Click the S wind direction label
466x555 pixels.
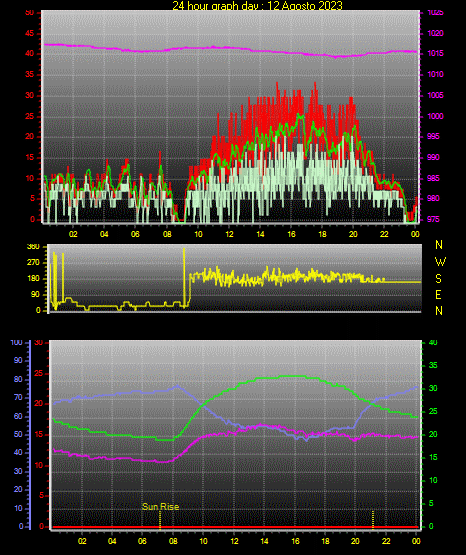click(438, 279)
